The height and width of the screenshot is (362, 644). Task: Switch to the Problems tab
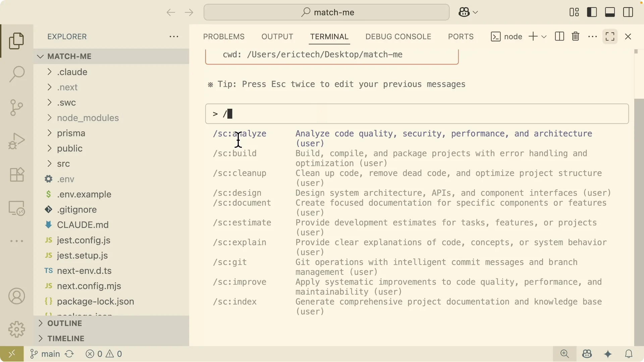(224, 37)
